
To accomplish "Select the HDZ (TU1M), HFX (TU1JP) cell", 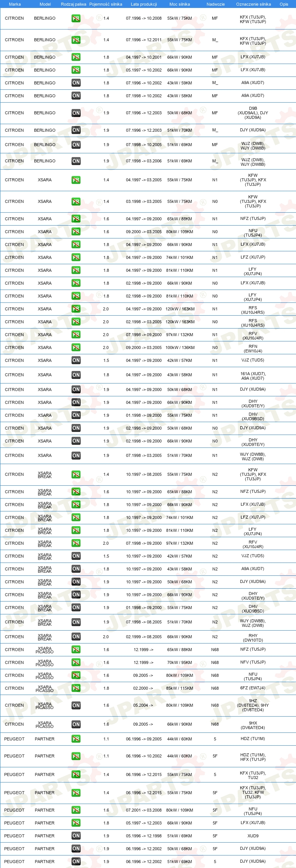I will tap(253, 757).
